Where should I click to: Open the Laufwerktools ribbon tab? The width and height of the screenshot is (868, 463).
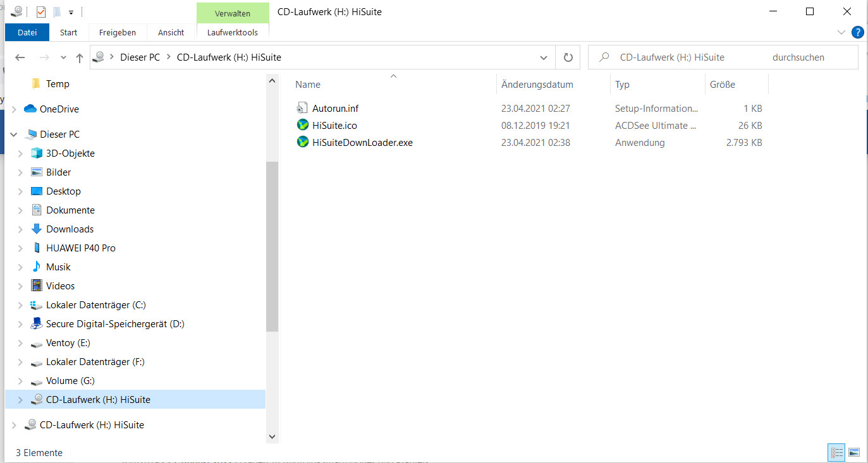233,32
